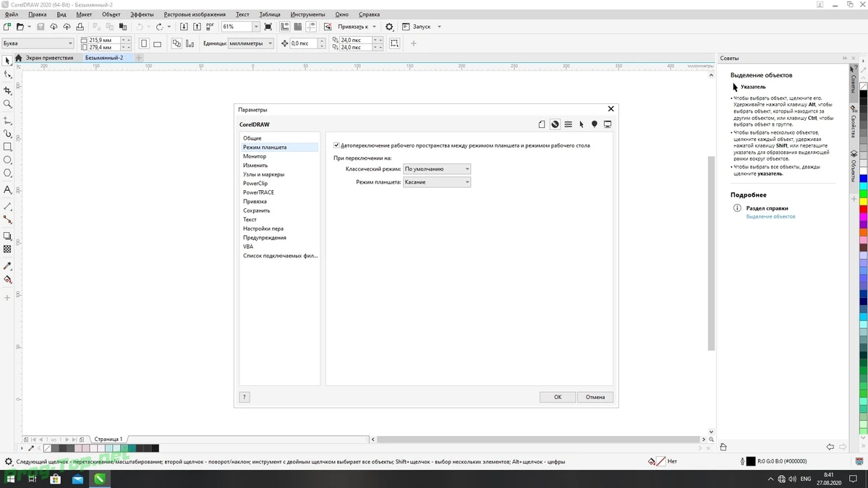The width and height of the screenshot is (868, 488).
Task: Open the Выделение объектов help link
Action: click(x=770, y=217)
